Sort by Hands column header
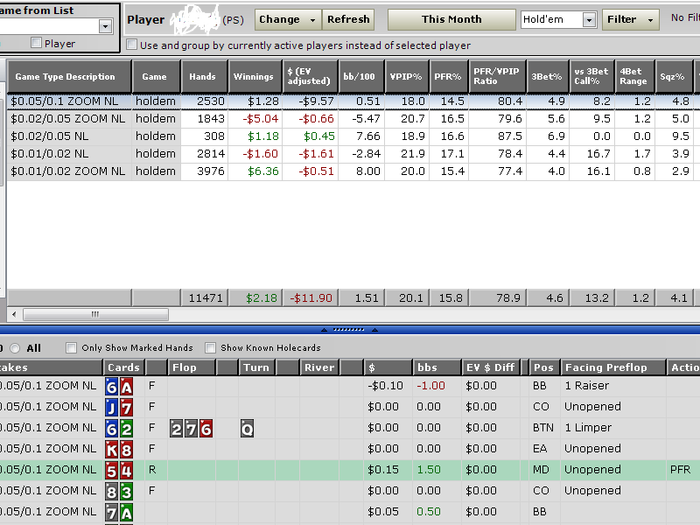700x525 pixels. [204, 77]
